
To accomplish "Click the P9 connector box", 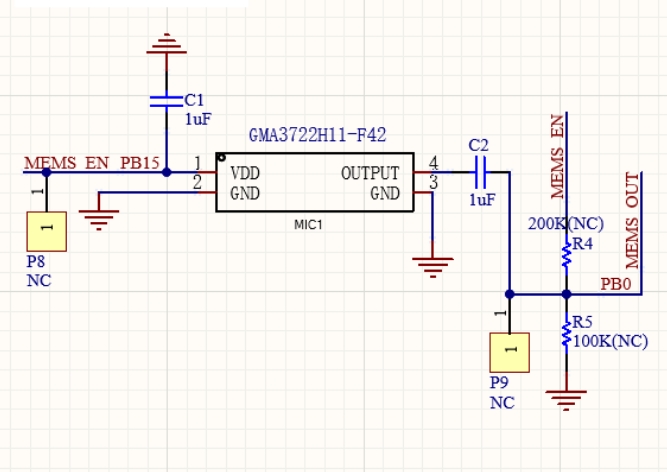I will 509,354.
